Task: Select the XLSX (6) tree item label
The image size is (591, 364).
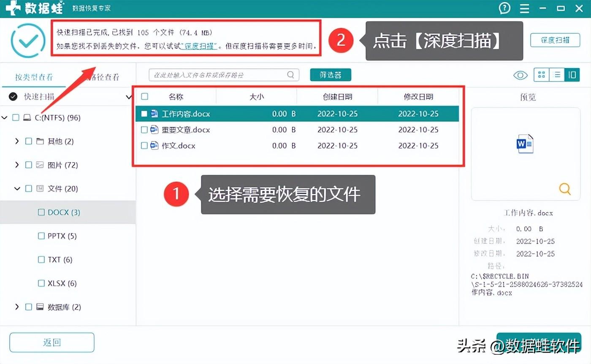Action: (x=62, y=283)
